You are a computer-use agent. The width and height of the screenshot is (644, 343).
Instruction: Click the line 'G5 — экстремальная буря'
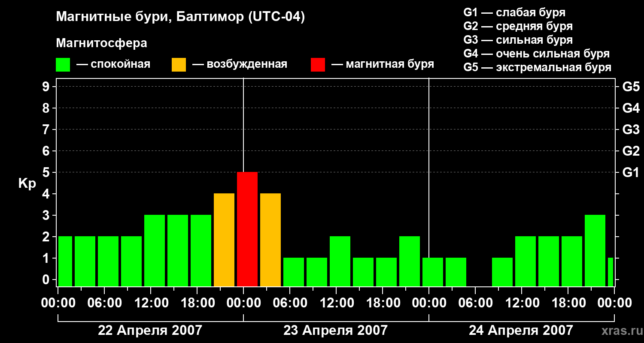(x=538, y=67)
